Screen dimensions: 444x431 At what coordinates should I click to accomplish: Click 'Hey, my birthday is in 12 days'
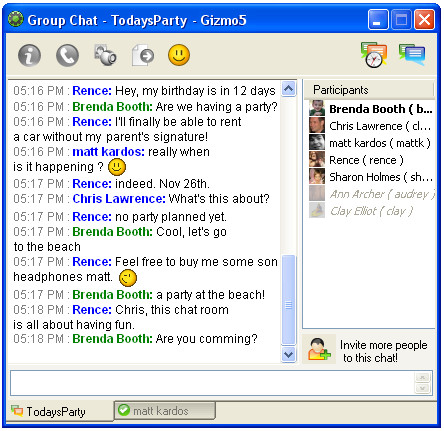[x=195, y=91]
